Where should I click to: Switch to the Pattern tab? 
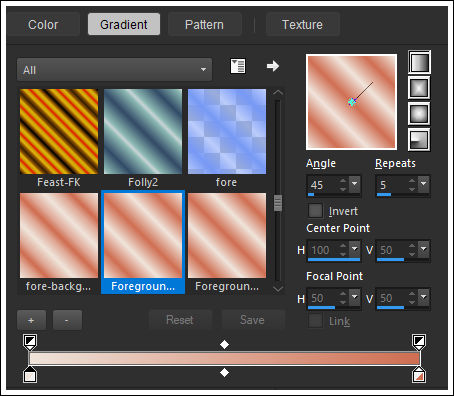(x=204, y=24)
